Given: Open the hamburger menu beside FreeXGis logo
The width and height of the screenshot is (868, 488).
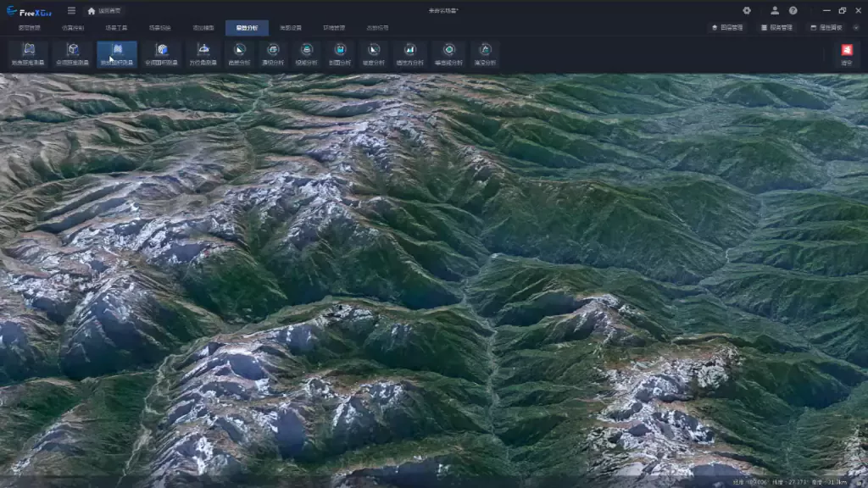Looking at the screenshot, I should (x=71, y=11).
